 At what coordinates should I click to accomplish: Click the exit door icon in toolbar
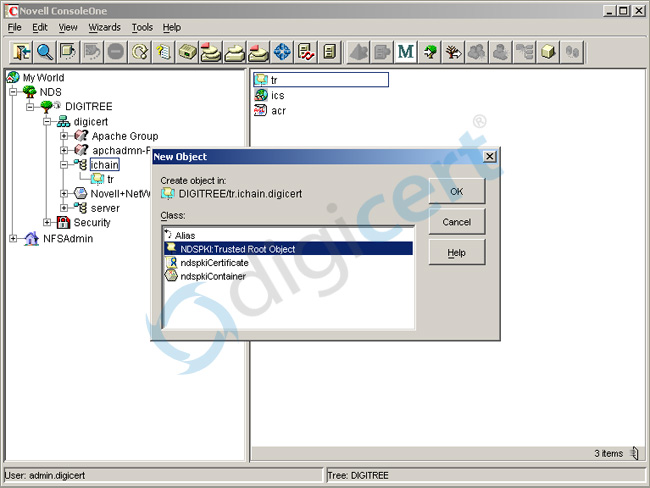tap(21, 51)
